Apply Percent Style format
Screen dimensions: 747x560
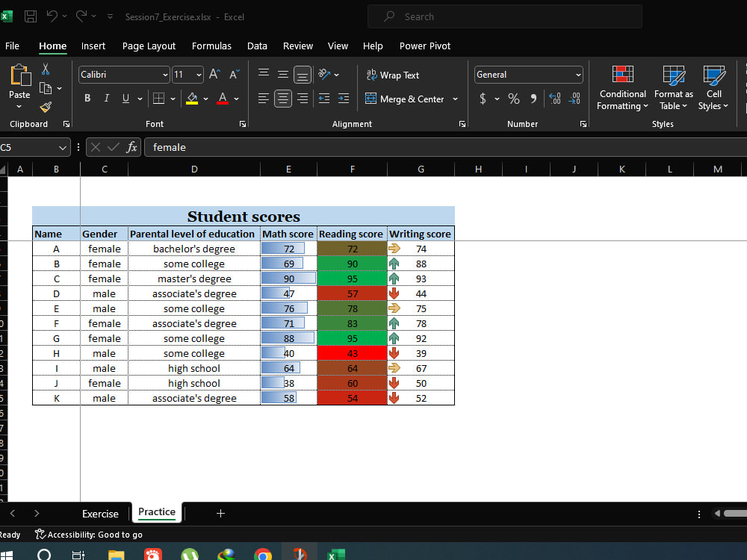tap(514, 99)
